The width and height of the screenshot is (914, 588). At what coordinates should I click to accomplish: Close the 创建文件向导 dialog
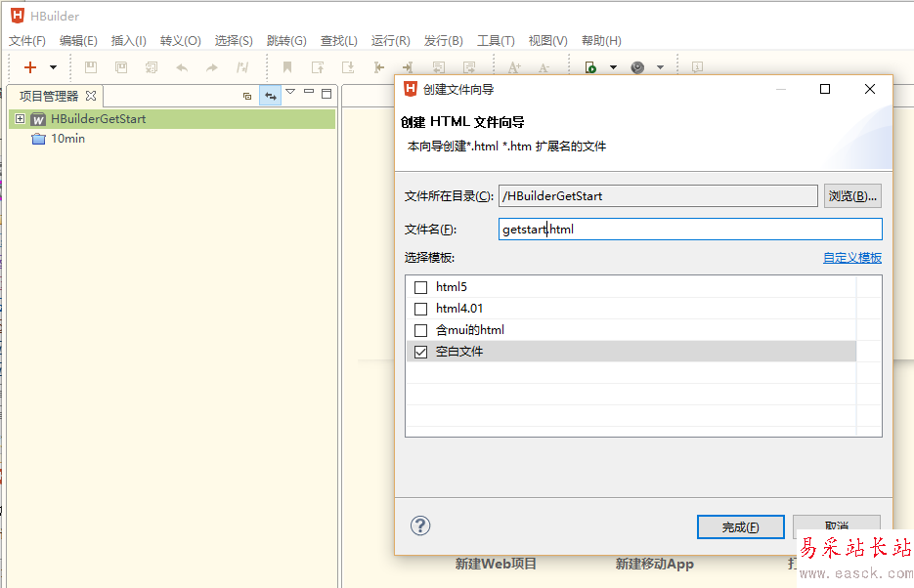(x=870, y=89)
